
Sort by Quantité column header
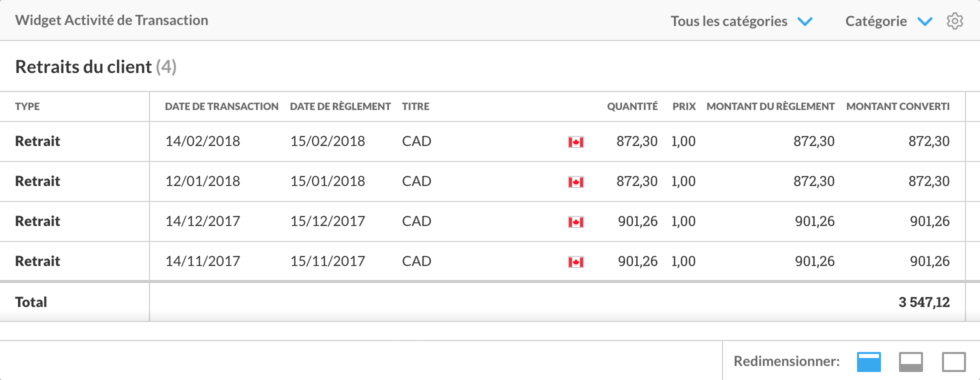pos(632,106)
